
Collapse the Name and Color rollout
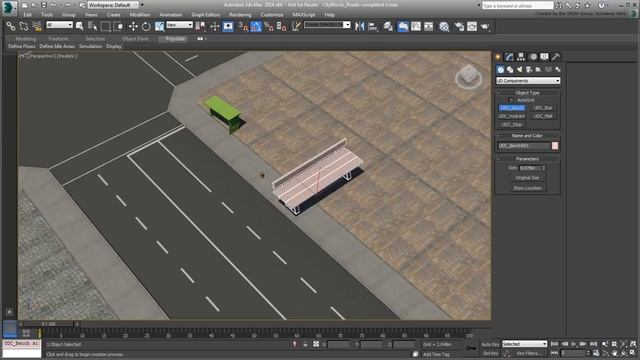[527, 136]
